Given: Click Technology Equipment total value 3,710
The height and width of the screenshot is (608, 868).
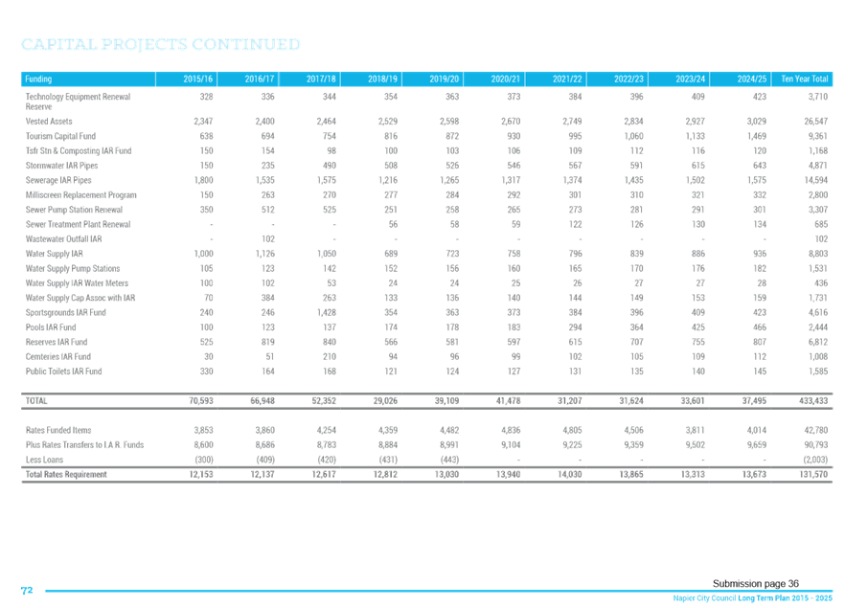Looking at the screenshot, I should pyautogui.click(x=817, y=97).
